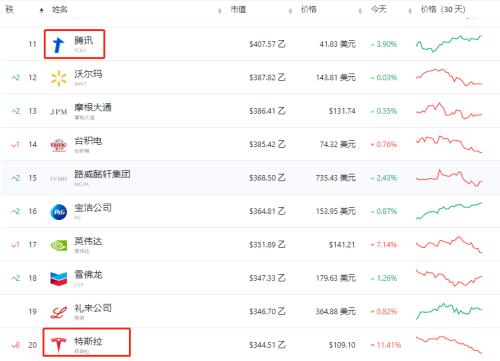
Task: Click the TSMC logo in row 14
Action: point(59,145)
